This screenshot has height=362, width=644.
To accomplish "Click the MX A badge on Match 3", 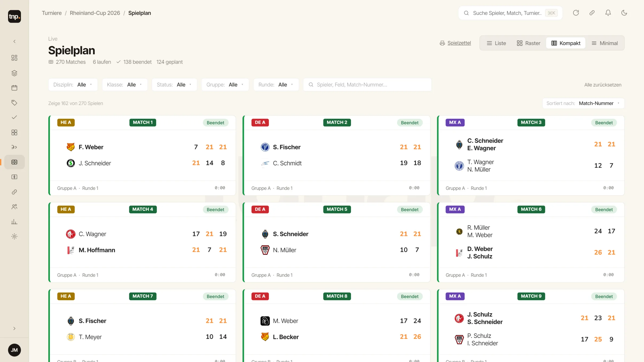I will pyautogui.click(x=455, y=122).
